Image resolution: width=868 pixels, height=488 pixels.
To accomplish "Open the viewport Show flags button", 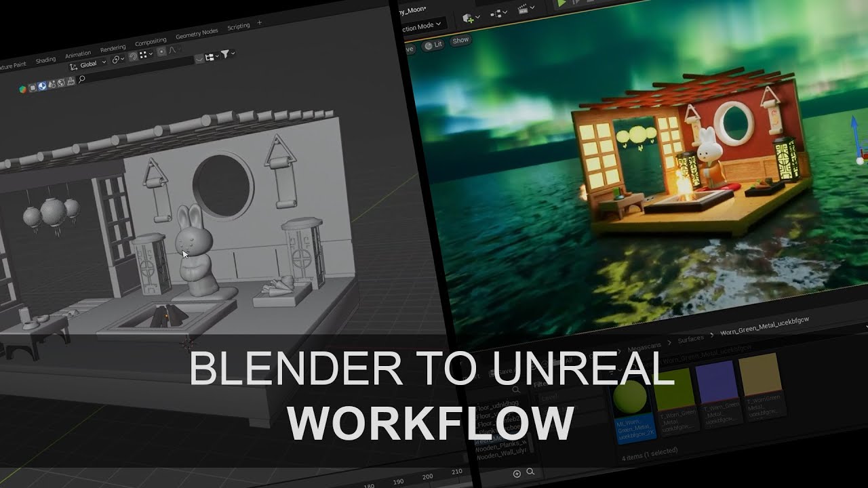I will pos(460,40).
